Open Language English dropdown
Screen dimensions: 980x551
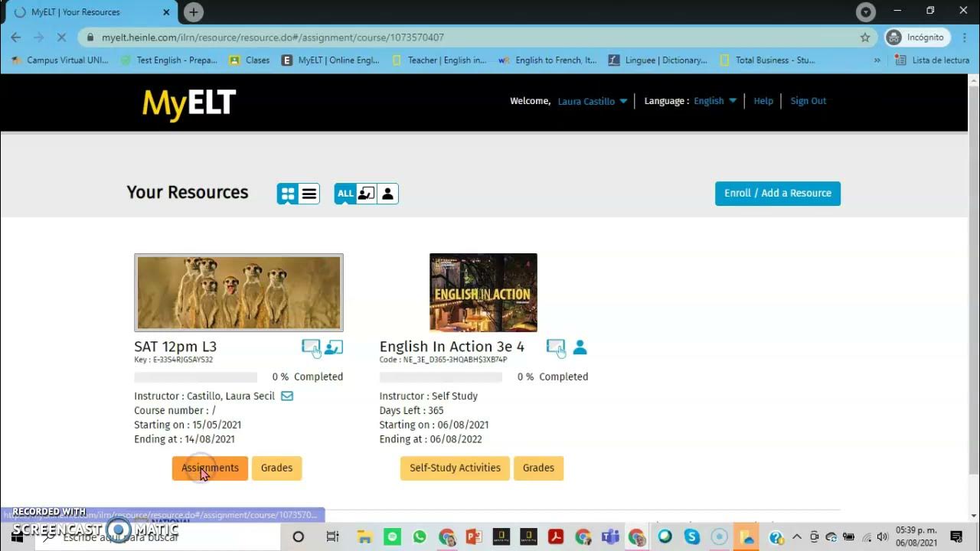715,101
